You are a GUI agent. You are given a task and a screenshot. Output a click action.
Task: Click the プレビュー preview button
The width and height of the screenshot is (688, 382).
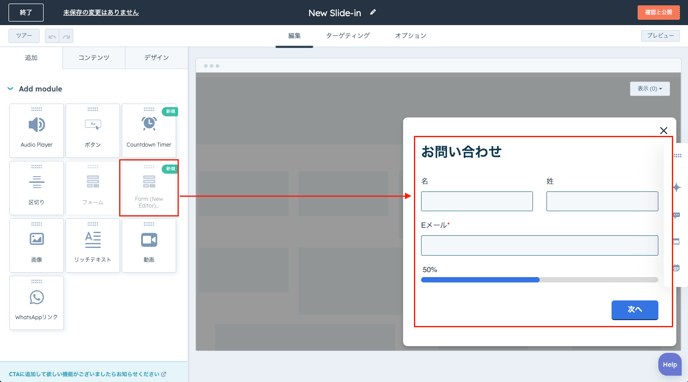tap(660, 36)
